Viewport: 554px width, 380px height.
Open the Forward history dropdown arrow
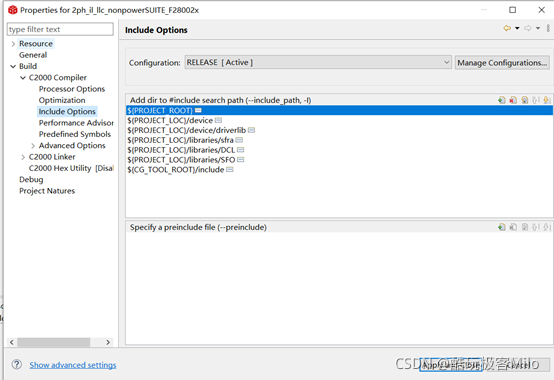538,28
